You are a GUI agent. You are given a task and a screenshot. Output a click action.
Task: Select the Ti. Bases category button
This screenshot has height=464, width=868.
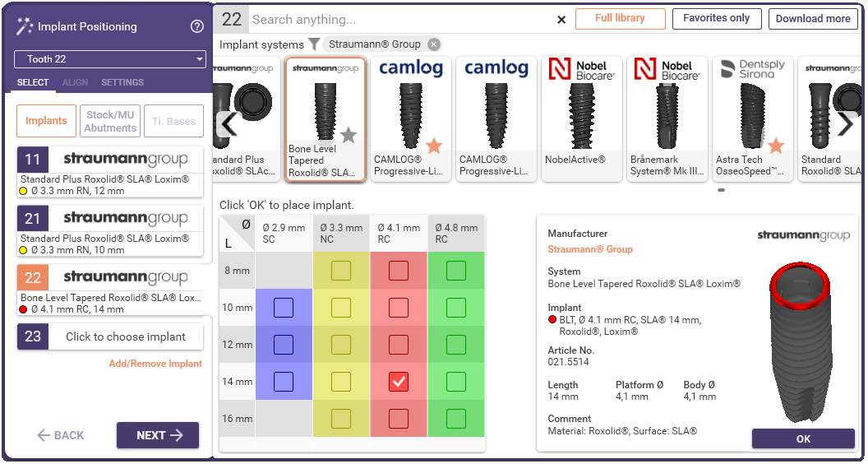pyautogui.click(x=173, y=121)
